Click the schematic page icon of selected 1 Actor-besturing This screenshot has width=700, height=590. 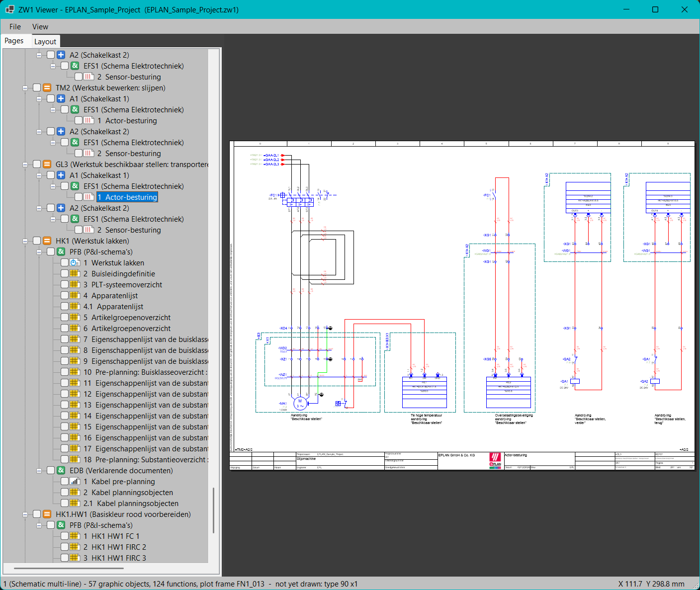point(88,197)
